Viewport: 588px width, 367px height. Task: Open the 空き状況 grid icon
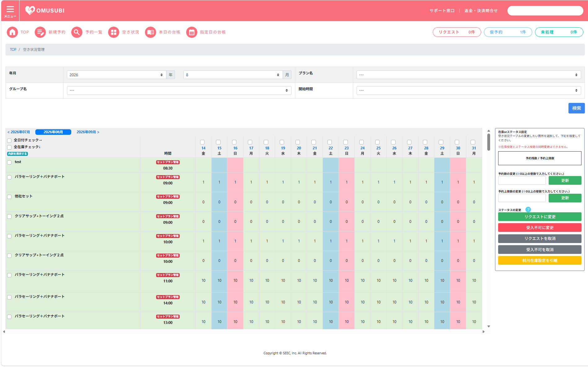tap(114, 32)
